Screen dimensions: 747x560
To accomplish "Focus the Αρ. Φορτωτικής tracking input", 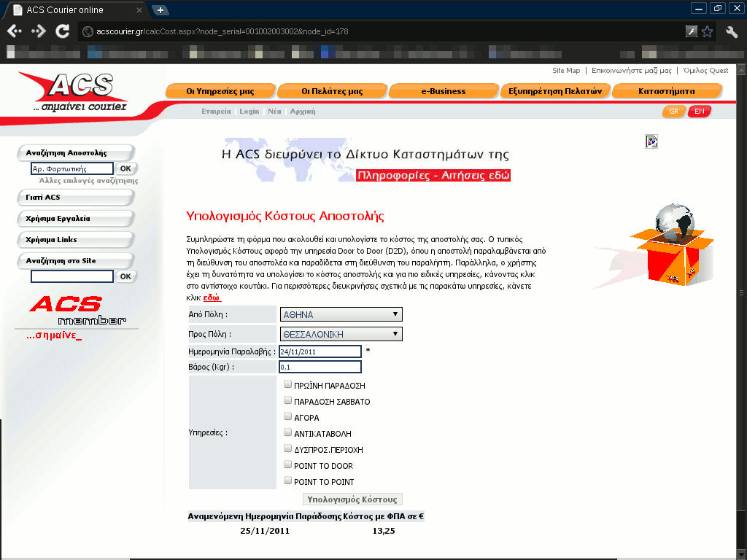I will click(x=72, y=168).
